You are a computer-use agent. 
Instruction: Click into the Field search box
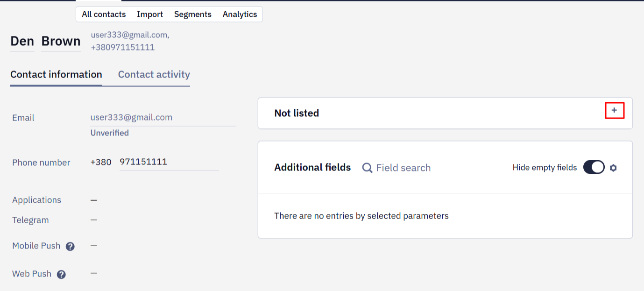point(403,168)
